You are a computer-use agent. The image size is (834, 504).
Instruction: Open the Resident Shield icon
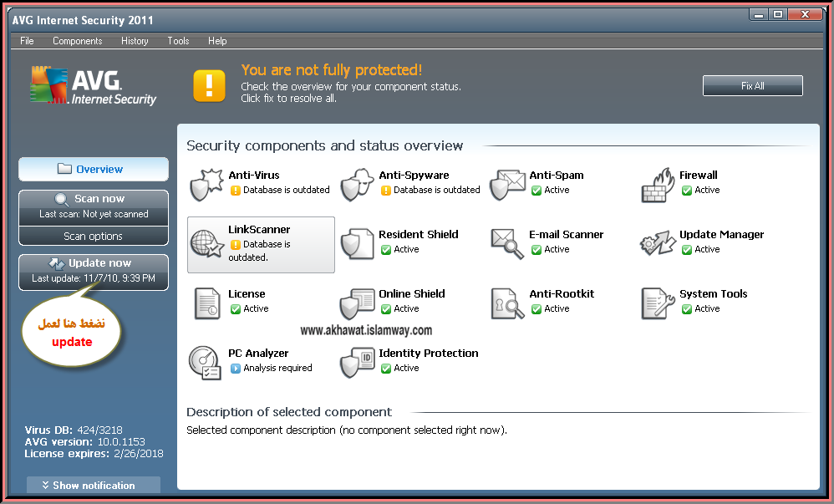(357, 244)
